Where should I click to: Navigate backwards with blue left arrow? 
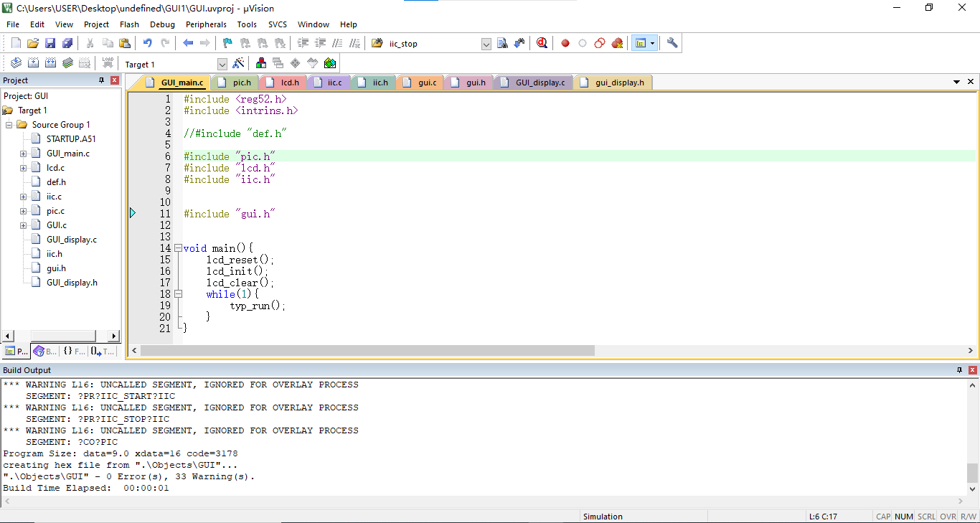coord(188,43)
